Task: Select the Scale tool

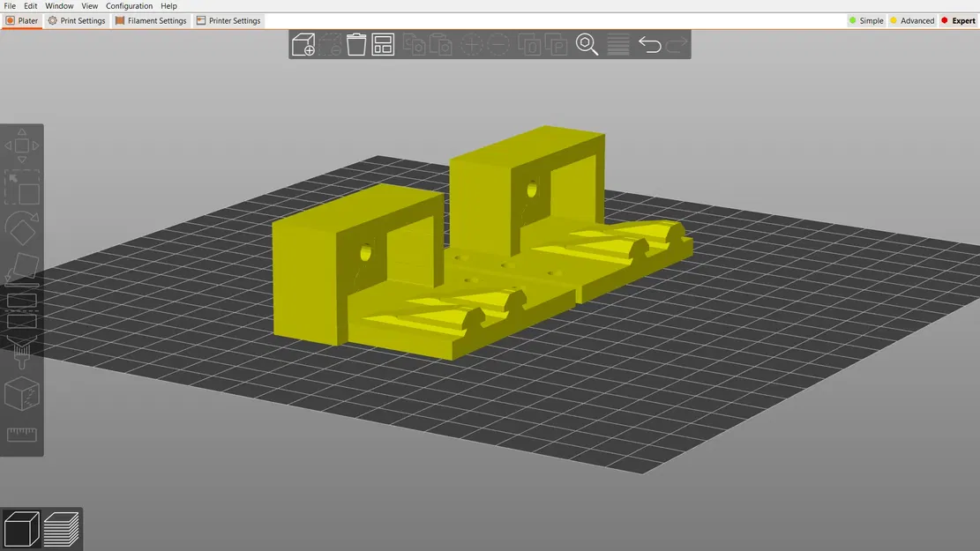Action: [22, 185]
